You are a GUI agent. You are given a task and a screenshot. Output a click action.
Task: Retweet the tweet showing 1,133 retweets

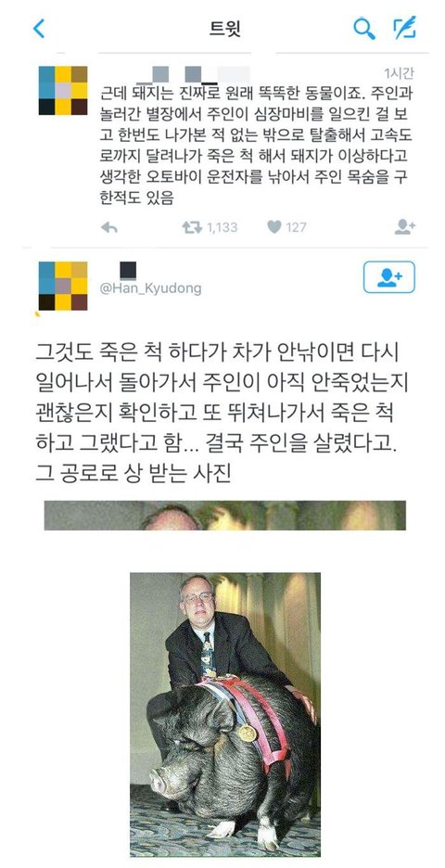[x=192, y=227]
